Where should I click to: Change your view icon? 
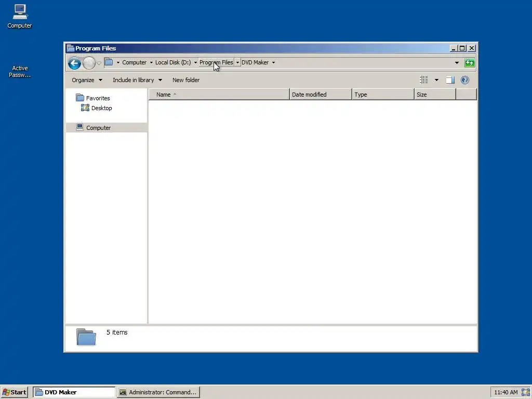coord(424,79)
